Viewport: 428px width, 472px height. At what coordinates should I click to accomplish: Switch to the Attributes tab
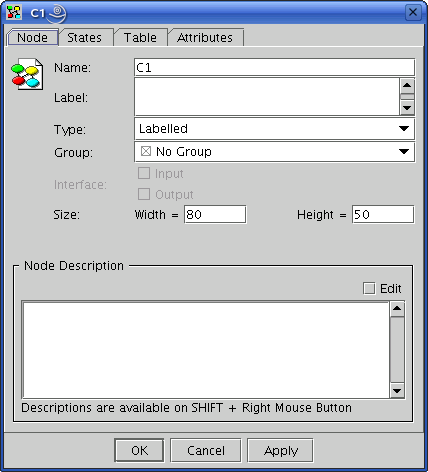point(205,38)
